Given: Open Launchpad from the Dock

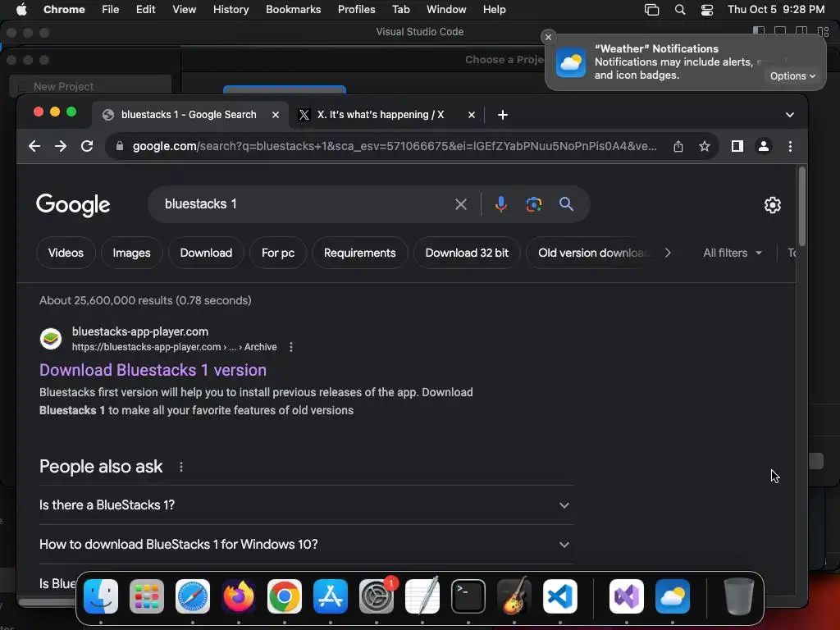Looking at the screenshot, I should [147, 596].
